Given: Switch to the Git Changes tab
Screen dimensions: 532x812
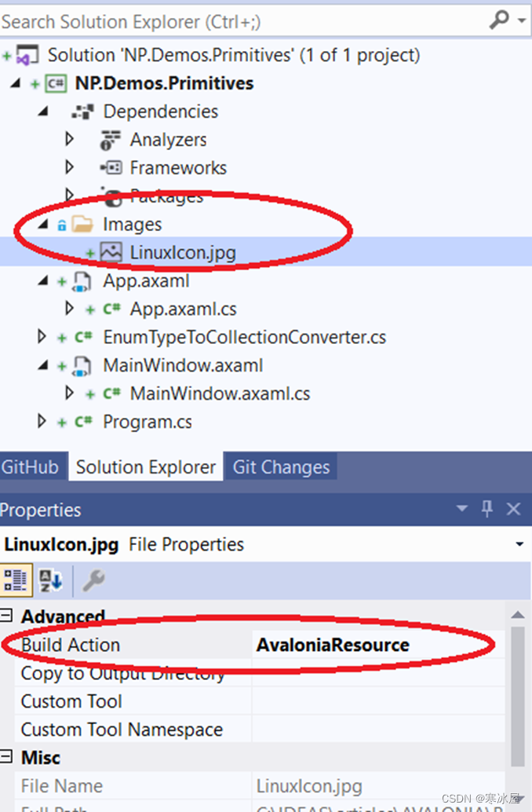Looking at the screenshot, I should 280,466.
